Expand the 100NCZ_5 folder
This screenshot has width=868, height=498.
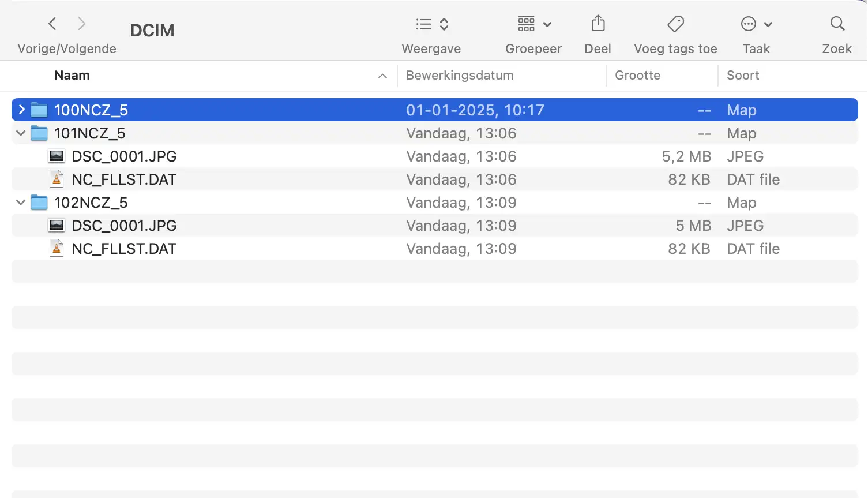21,110
